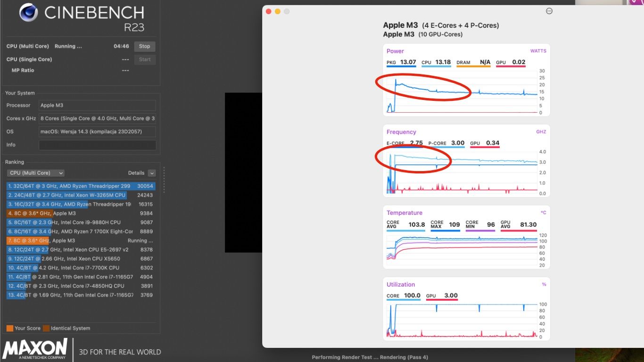Click the Utilization line graph
Screen dimensions: 644x362
pyautogui.click(x=462, y=321)
